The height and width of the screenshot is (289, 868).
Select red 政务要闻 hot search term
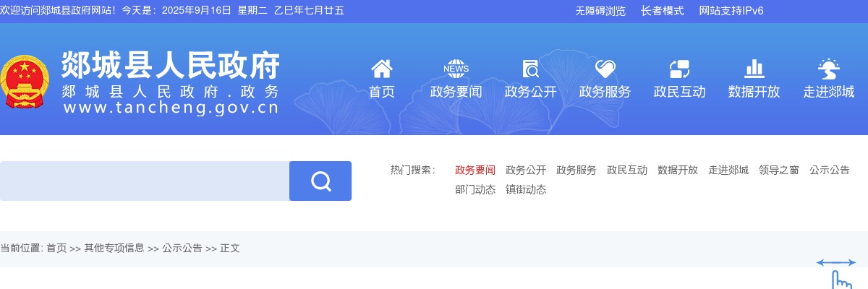click(475, 171)
